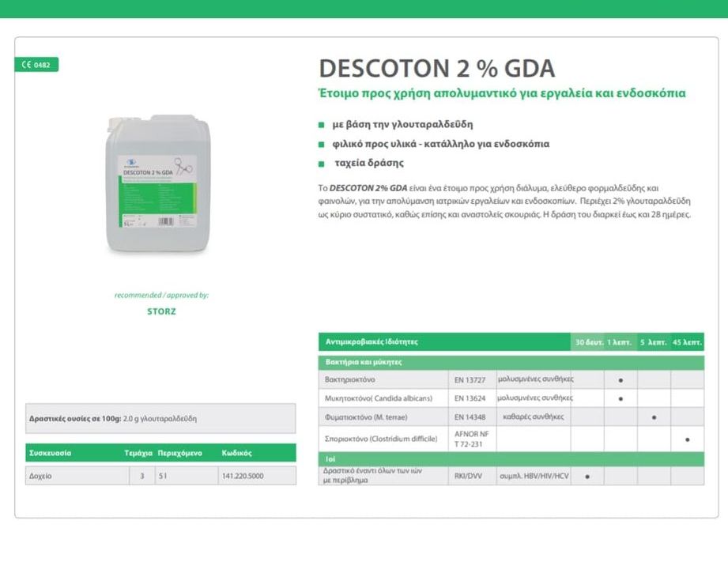This screenshot has width=728, height=588.
Task: Click the product description paragraph
Action: 504,201
